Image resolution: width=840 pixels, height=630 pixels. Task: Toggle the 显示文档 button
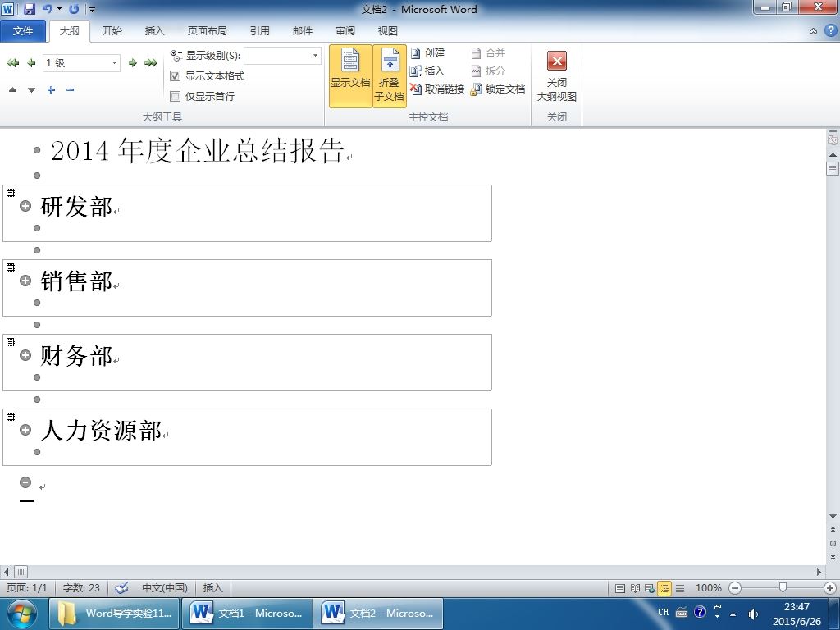pos(350,75)
